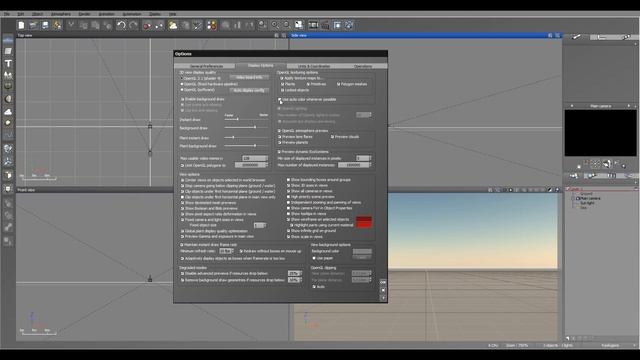Toggle Polygon meshes texture checkbox
640x360 pixels.
pos(338,84)
